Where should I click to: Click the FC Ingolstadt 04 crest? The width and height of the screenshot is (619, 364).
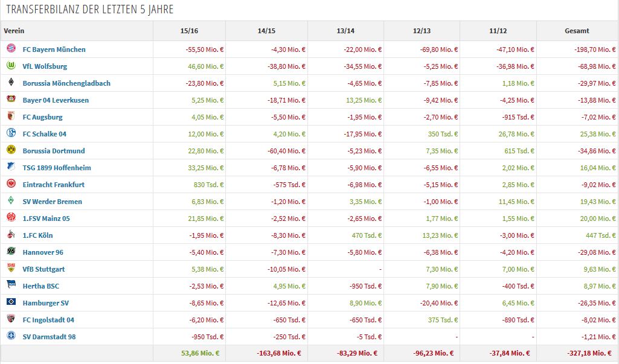click(11, 319)
